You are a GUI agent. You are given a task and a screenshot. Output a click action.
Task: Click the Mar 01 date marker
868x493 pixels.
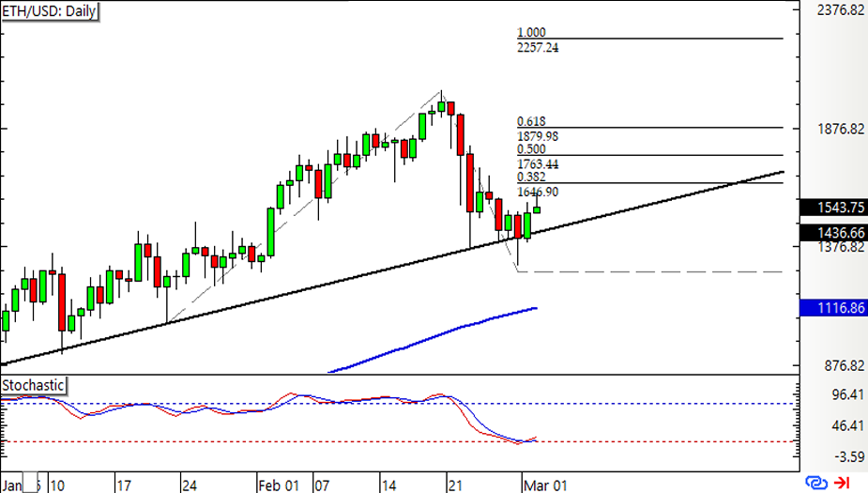coord(544,485)
